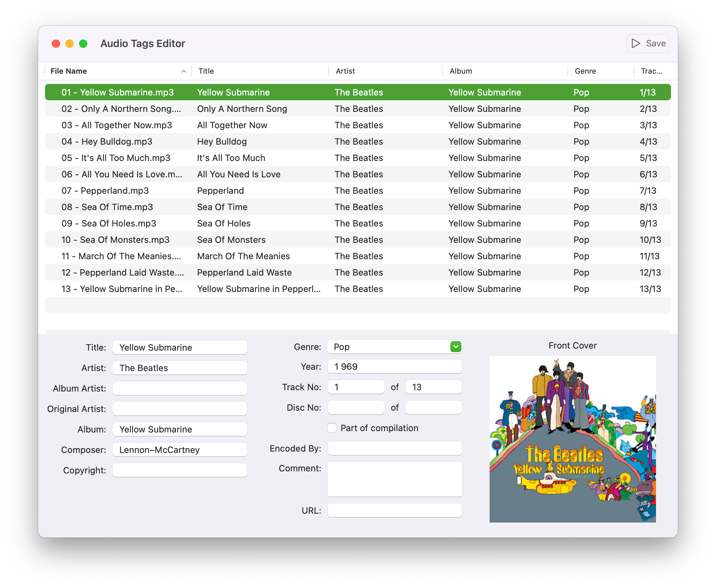Click Album cell in Pepperland row

click(x=484, y=190)
